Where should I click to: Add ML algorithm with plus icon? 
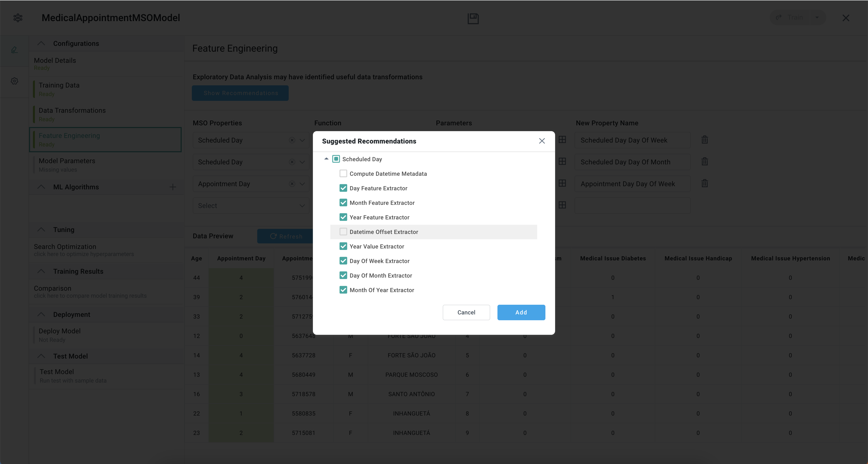point(172,187)
